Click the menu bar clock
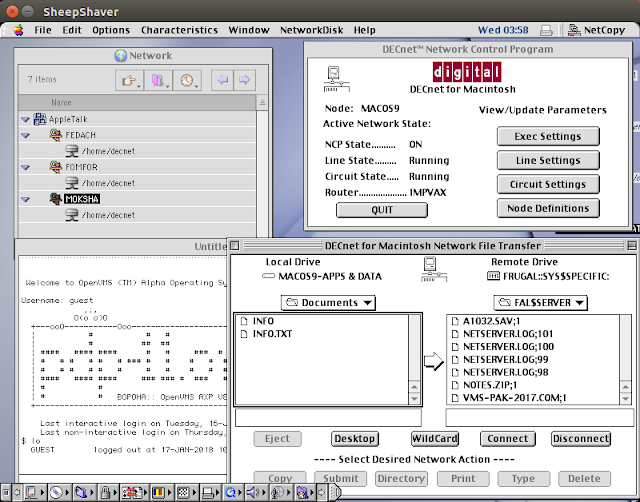Viewport: 640px width, 502px height. pyautogui.click(x=503, y=30)
